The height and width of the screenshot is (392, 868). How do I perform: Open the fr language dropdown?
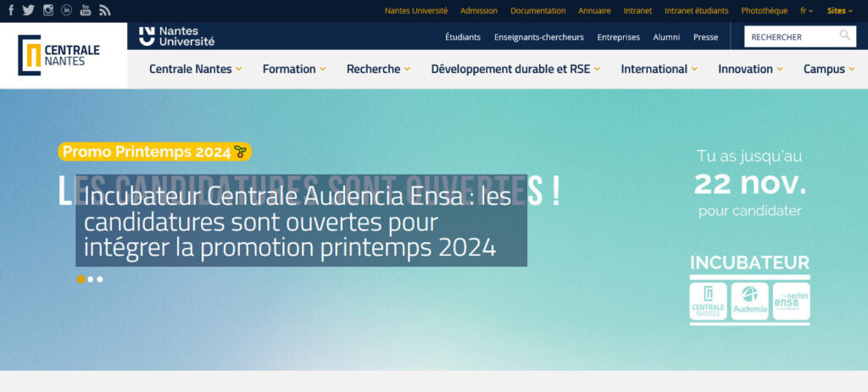point(807,10)
